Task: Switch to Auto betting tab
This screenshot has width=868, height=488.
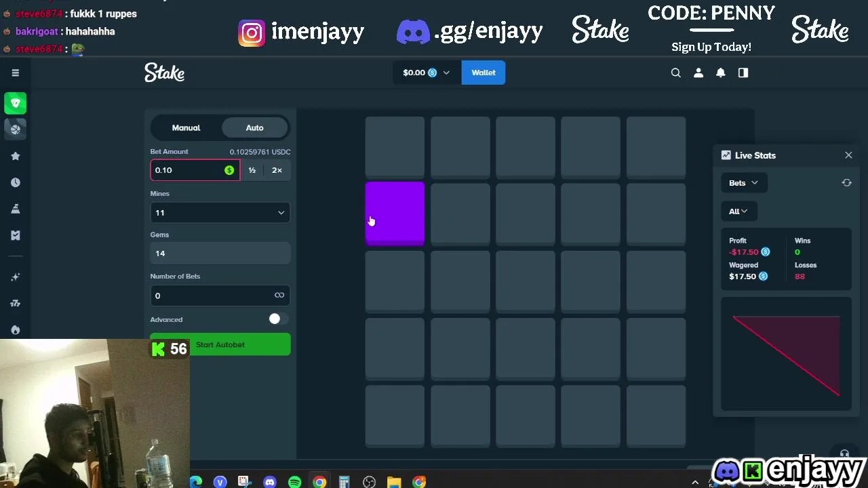Action: point(254,127)
